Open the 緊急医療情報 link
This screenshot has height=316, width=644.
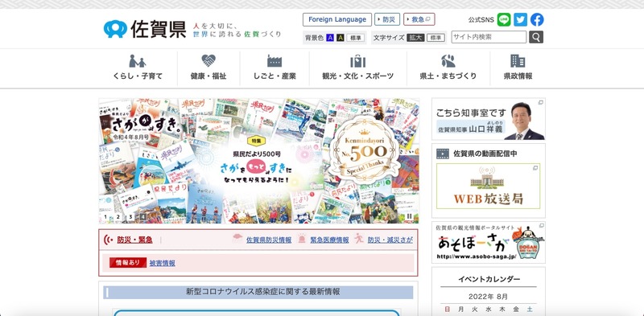pyautogui.click(x=329, y=240)
